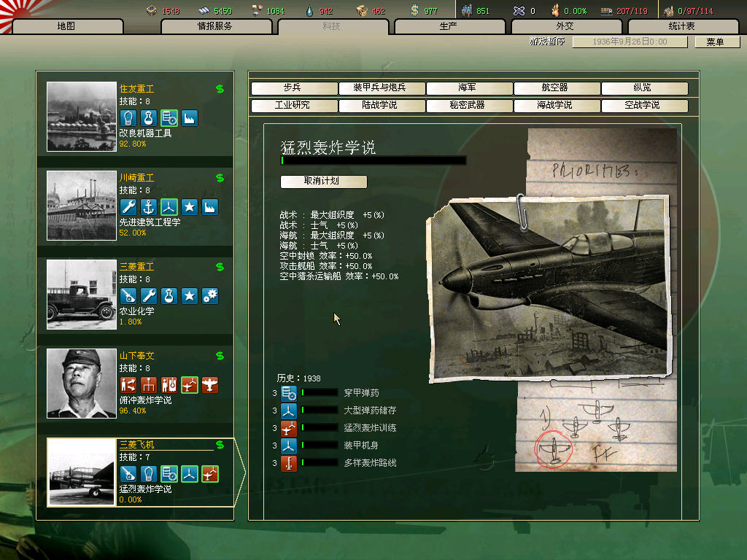
Task: Click 住友重工 lightbulb specialty icon
Action: pyautogui.click(x=128, y=118)
